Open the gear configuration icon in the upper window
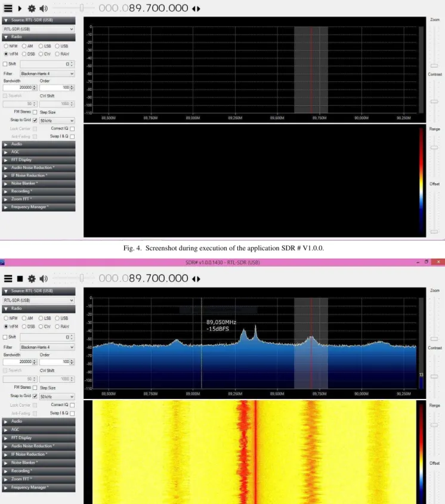This screenshot has width=445, height=504. [x=32, y=8]
